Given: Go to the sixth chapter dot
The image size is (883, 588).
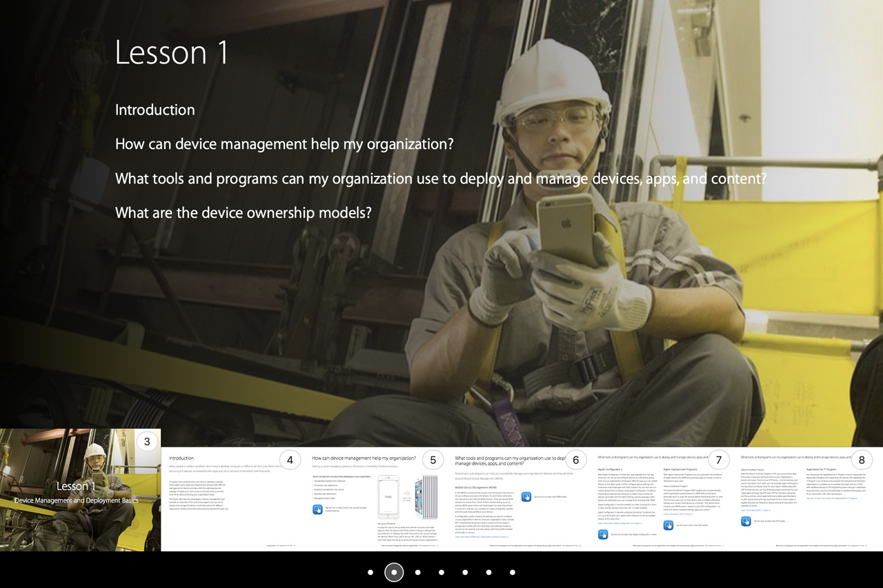Looking at the screenshot, I should (x=488, y=572).
